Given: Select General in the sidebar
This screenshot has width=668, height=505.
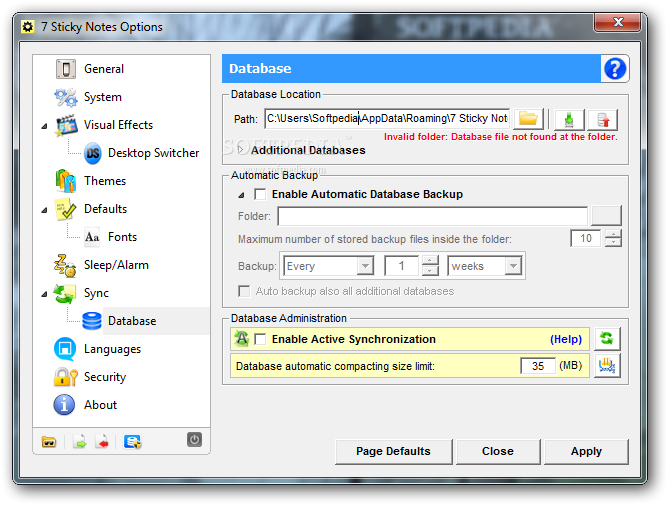Looking at the screenshot, I should coord(104,69).
